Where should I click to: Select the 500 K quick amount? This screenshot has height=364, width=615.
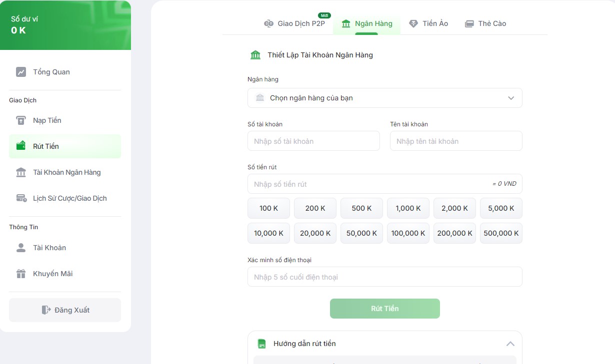pyautogui.click(x=361, y=208)
